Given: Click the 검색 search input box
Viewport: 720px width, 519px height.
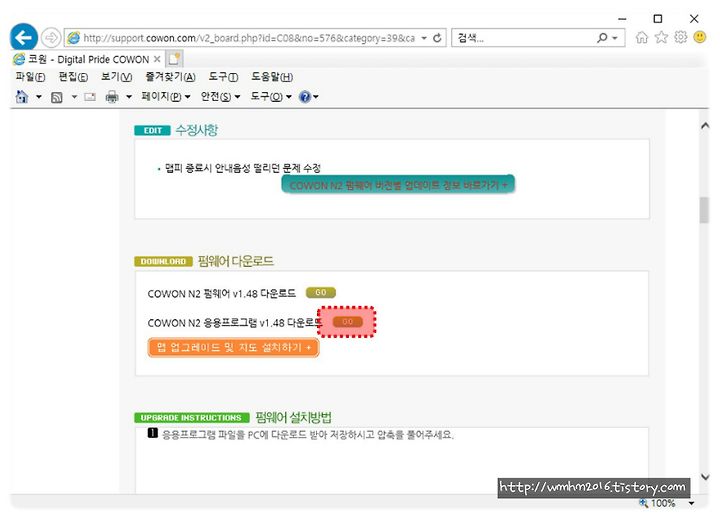Looking at the screenshot, I should [523, 38].
